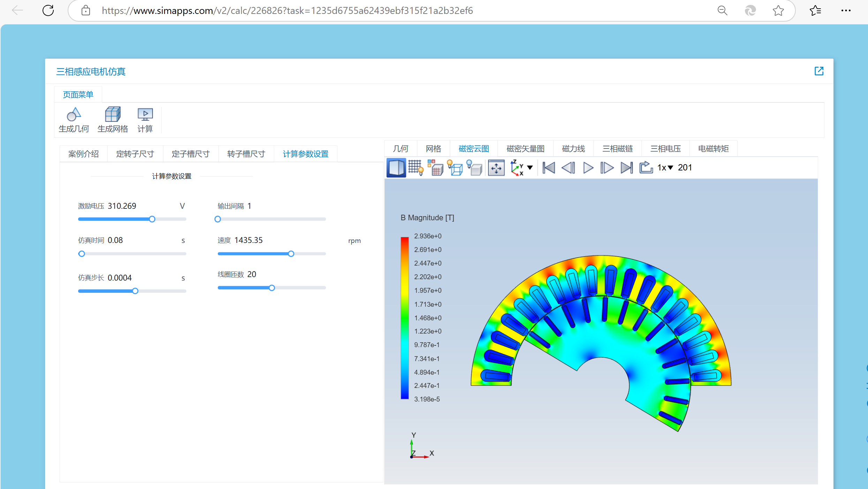
Task: Click the browser zoom magnifier icon
Action: tap(722, 10)
